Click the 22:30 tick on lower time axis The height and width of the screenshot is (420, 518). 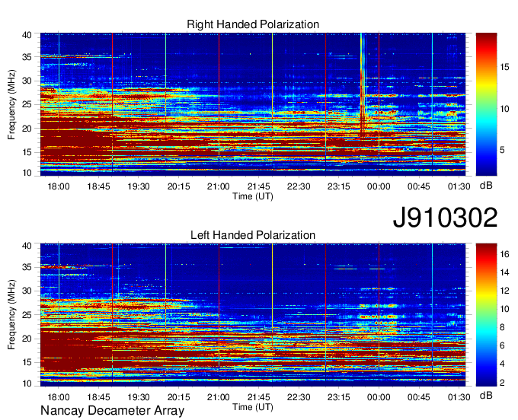(299, 397)
